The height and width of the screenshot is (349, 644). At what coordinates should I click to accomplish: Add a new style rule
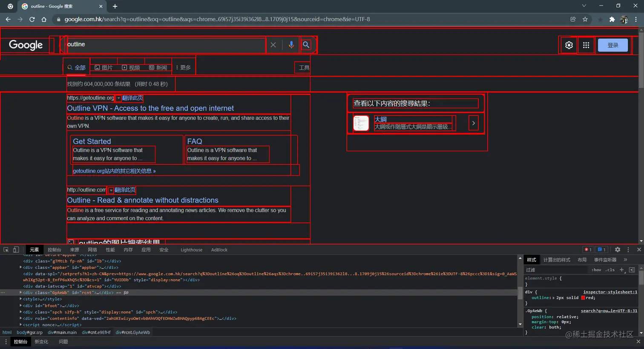click(x=622, y=270)
